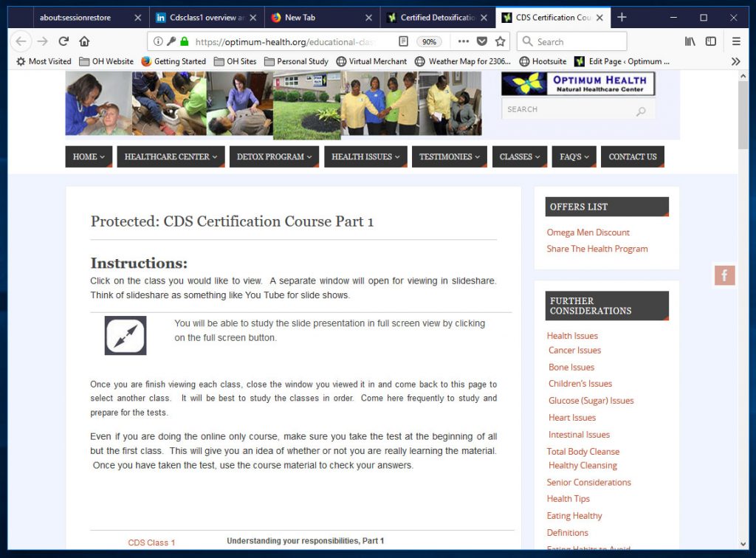This screenshot has height=558, width=756.
Task: Open the Omega Men Discount link
Action: point(588,232)
